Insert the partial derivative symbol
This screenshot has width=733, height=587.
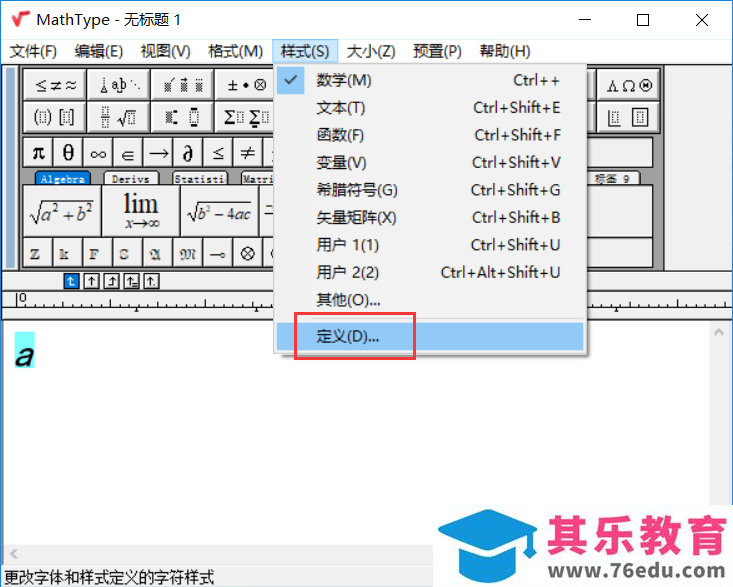(188, 152)
